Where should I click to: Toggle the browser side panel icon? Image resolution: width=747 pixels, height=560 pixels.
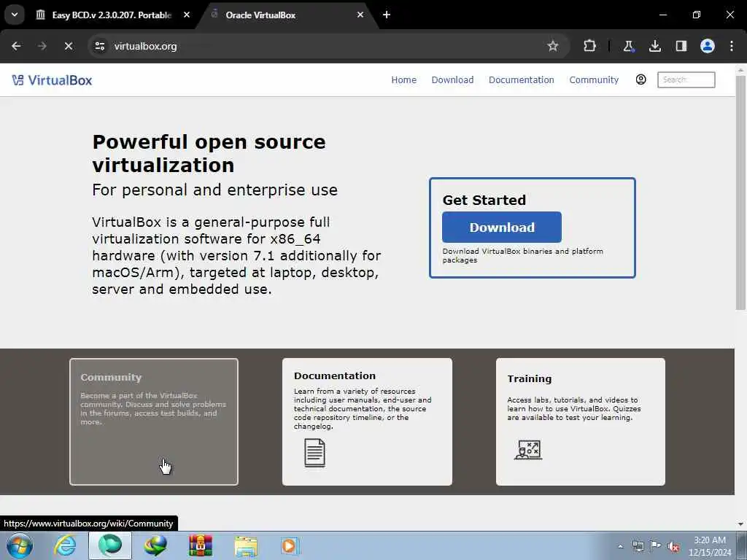(681, 46)
